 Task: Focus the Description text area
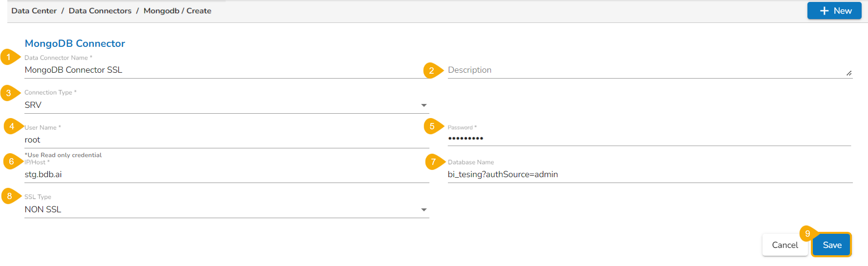(x=645, y=70)
